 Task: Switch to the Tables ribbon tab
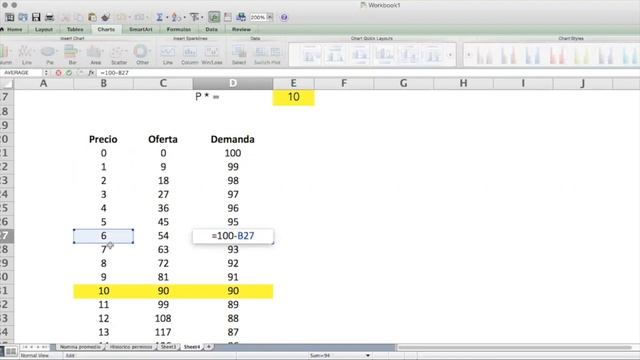[x=75, y=29]
